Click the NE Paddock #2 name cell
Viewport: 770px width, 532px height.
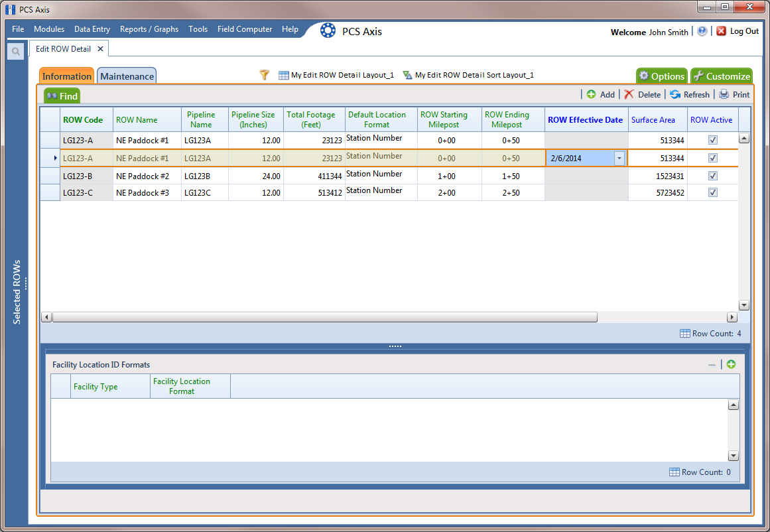[x=147, y=176]
